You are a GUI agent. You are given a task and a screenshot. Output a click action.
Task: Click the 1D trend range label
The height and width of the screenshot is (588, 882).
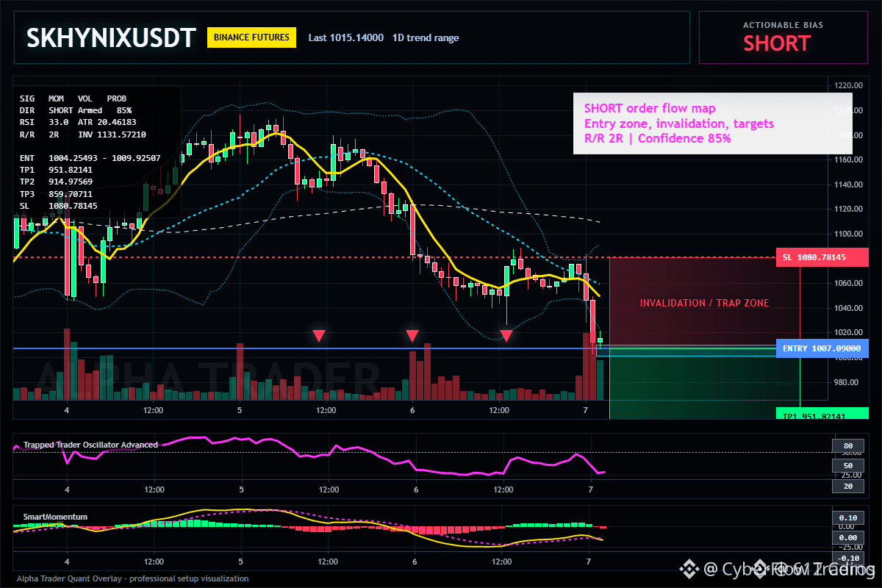[x=426, y=37]
